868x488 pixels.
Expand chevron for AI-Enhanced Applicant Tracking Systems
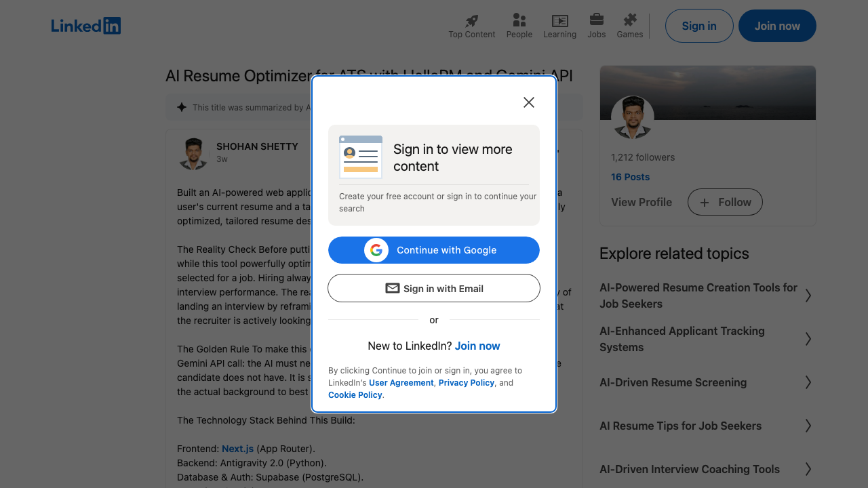tap(808, 339)
